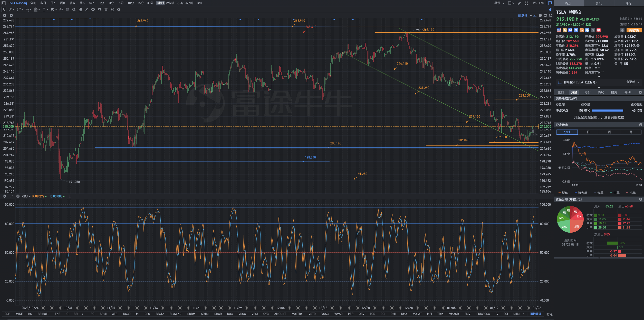Collapse main chart indicator with up arrow
This screenshot has height=320, width=644.
[11, 15]
